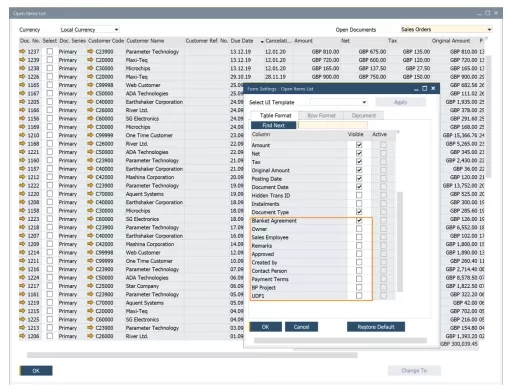This screenshot has width=509, height=391.
Task: Click customer link arrow for C30000 Microchips row 1238
Action: point(90,68)
